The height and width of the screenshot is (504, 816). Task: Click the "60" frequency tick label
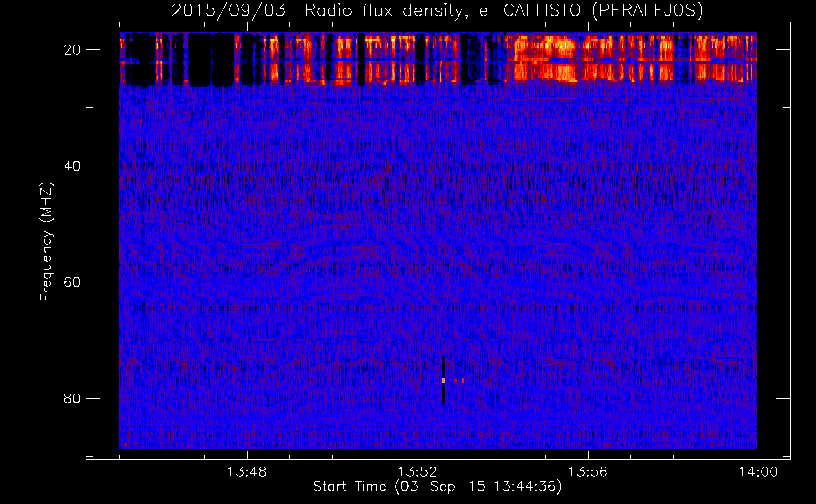click(x=73, y=282)
